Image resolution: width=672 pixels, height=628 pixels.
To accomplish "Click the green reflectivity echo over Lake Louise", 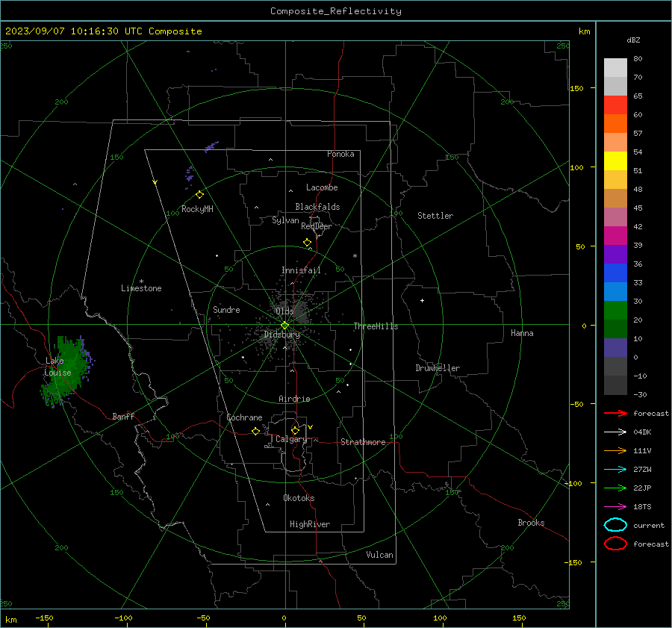I will tap(66, 371).
